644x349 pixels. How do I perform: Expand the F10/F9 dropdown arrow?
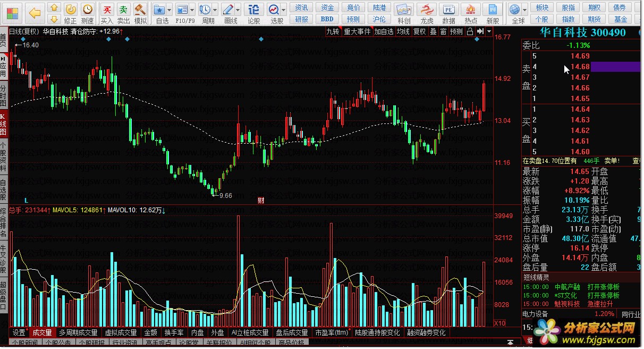[193, 10]
